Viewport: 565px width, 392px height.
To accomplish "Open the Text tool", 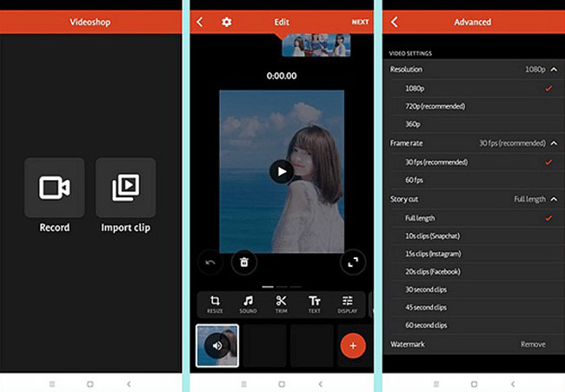I will 314,304.
